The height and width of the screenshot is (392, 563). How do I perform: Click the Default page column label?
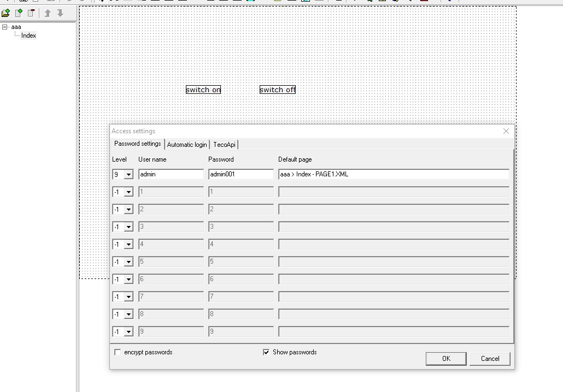click(295, 159)
